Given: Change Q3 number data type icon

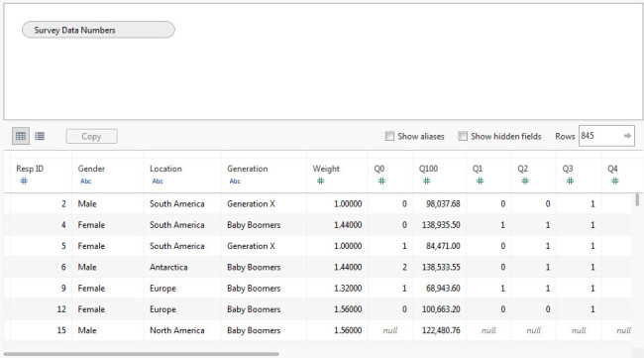Looking at the screenshot, I should [x=570, y=180].
